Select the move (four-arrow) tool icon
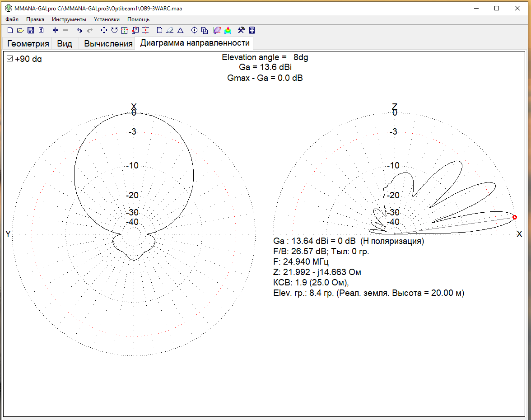 coord(104,30)
